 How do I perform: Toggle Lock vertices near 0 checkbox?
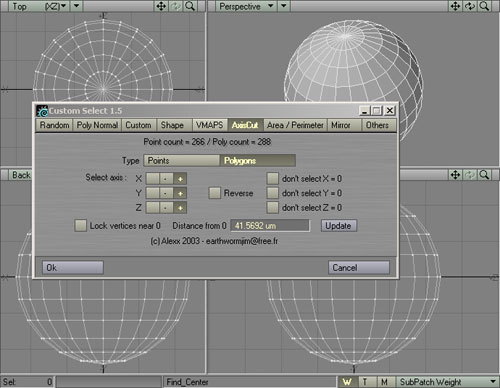pos(80,225)
